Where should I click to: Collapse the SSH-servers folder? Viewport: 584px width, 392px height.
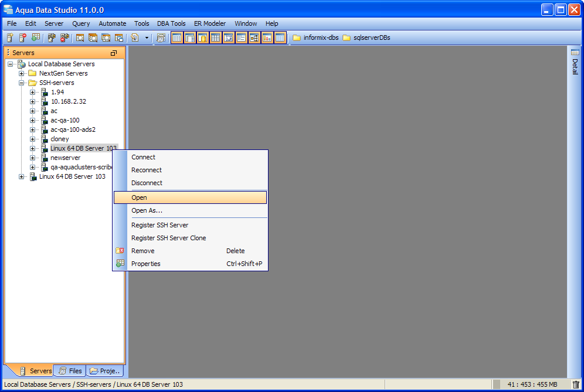pos(21,83)
